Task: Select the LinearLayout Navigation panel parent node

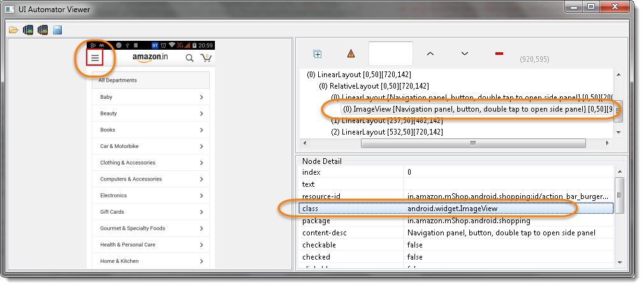Action: pyautogui.click(x=471, y=98)
